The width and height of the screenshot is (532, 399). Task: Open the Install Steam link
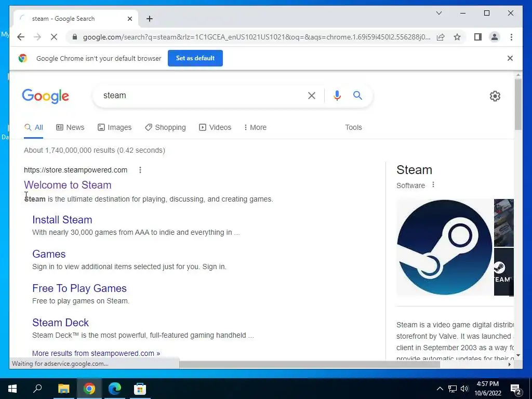pos(62,220)
